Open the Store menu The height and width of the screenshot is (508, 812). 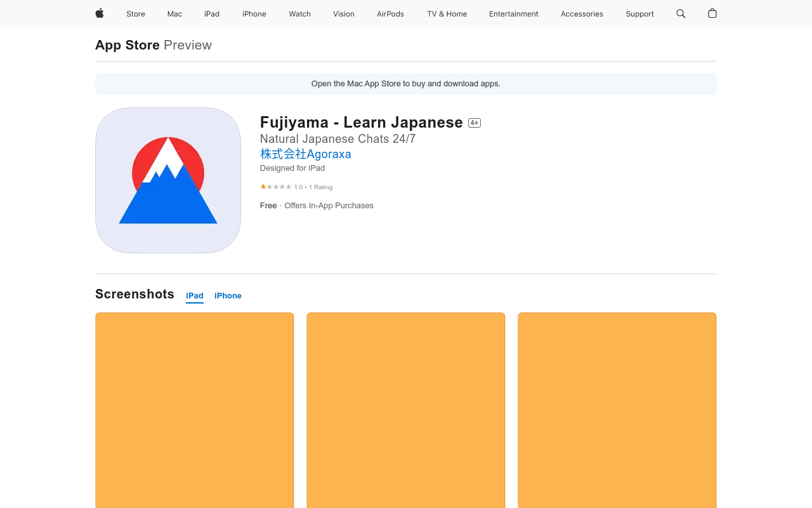136,14
